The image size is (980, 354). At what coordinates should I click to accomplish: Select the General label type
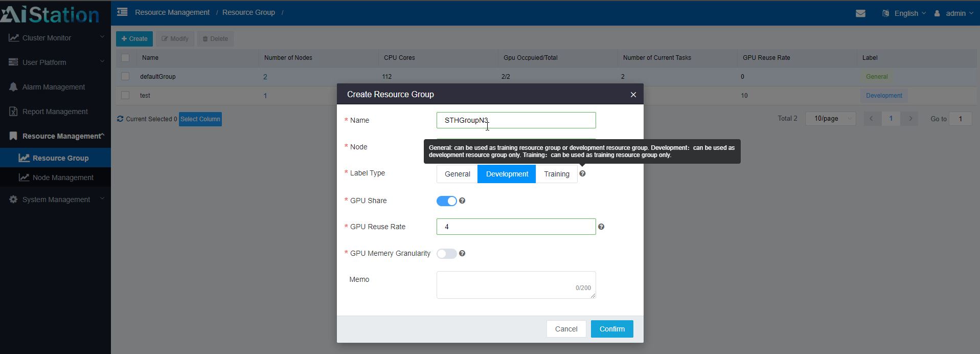pyautogui.click(x=458, y=174)
